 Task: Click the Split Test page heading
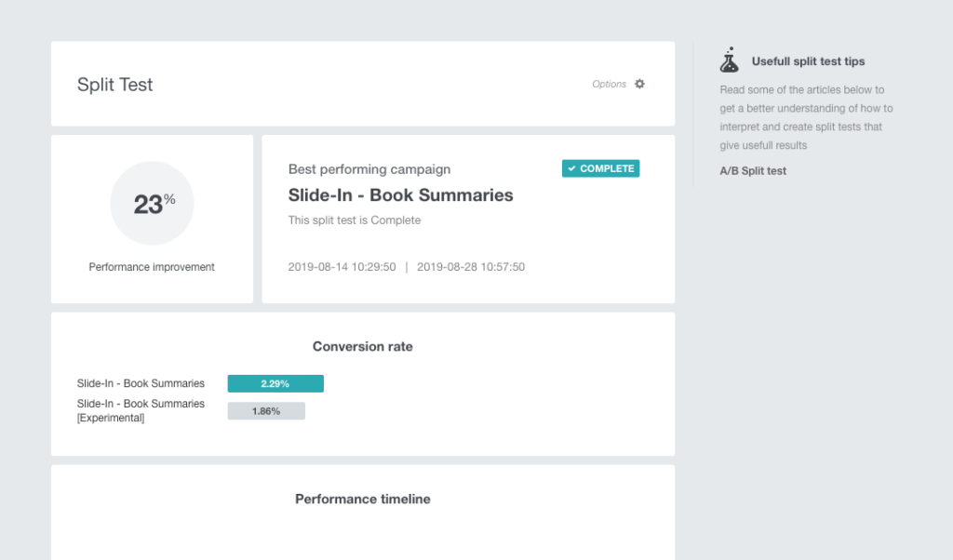click(x=114, y=85)
